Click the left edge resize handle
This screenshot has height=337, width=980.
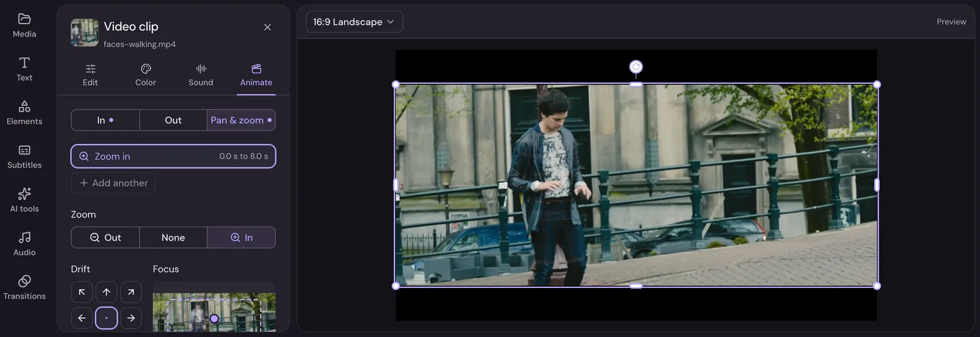point(396,185)
